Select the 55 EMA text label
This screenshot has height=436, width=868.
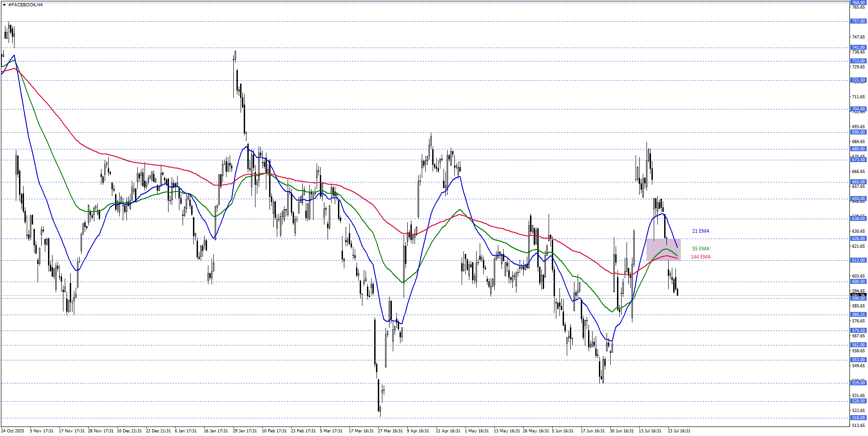click(x=700, y=249)
